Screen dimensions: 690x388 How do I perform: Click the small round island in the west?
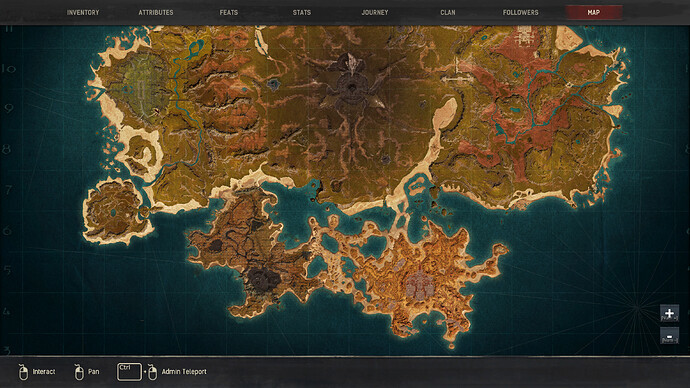[115, 210]
